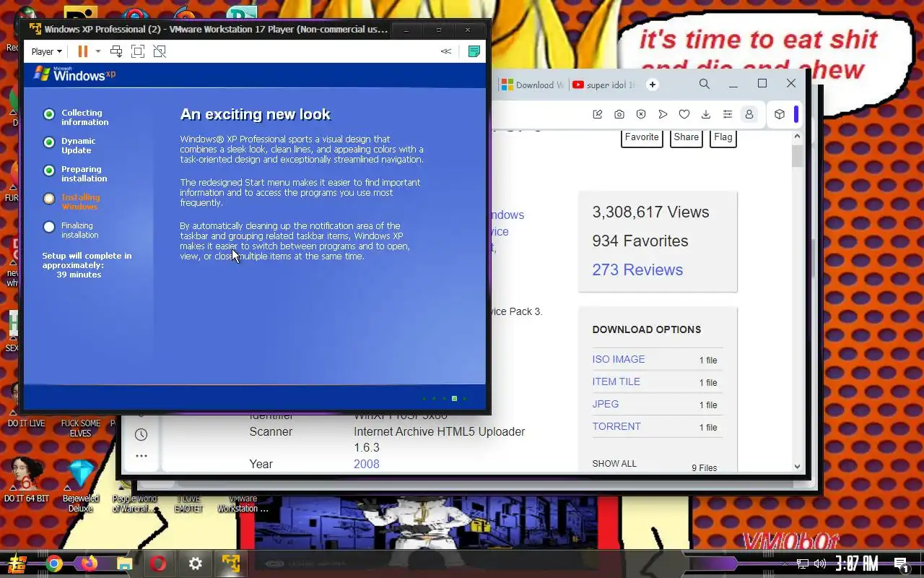This screenshot has height=578, width=924.
Task: Click SHOW ALL download files
Action: coord(614,463)
